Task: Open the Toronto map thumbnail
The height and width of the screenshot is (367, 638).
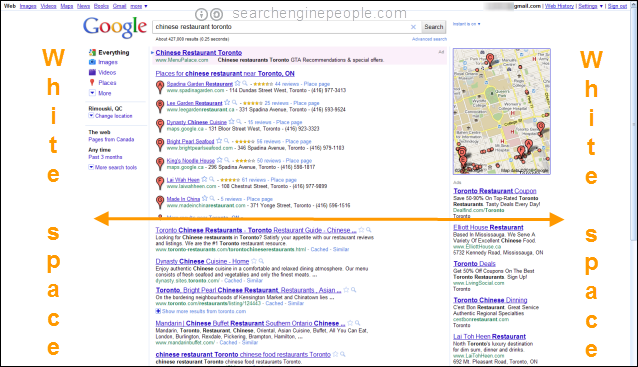Action: pos(502,111)
